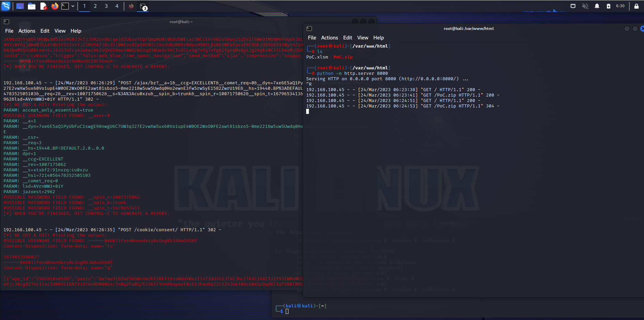Click 'PARAM: __s=xtxbf2:91nvzq:cu0xzu' line
Viewport: 644px width, 320px height.
(46, 170)
